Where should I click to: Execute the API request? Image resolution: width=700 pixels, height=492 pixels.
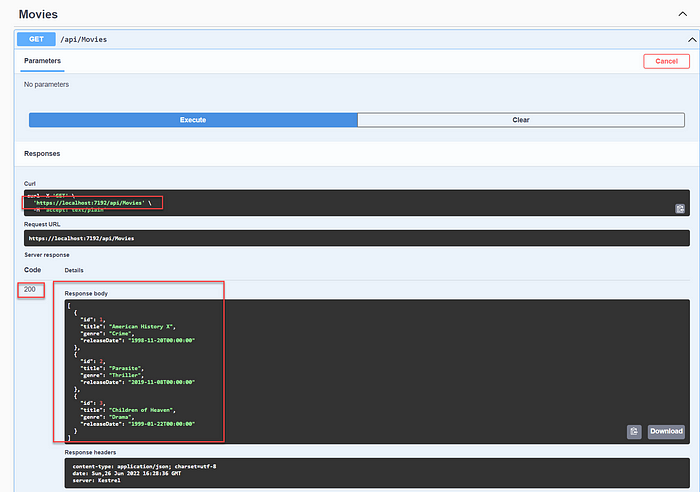pos(193,120)
